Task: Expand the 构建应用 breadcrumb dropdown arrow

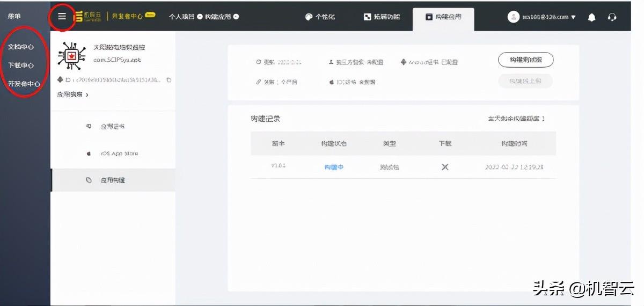Action: point(236,17)
